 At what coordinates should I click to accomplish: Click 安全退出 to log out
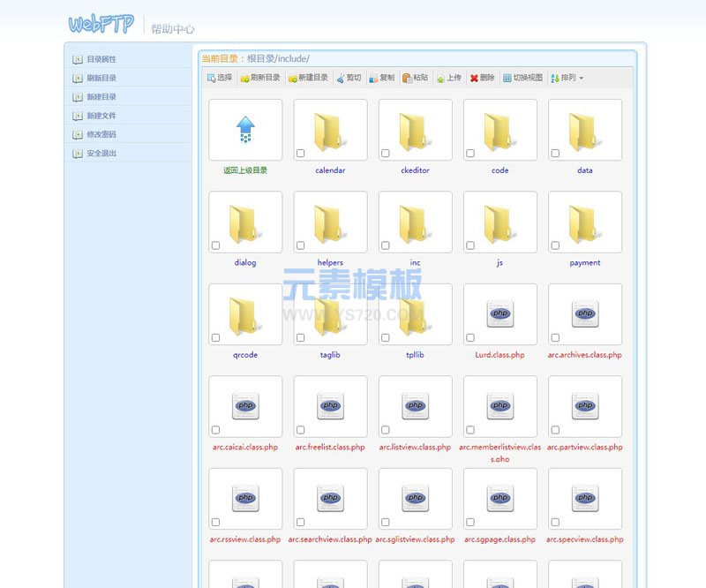click(x=101, y=154)
